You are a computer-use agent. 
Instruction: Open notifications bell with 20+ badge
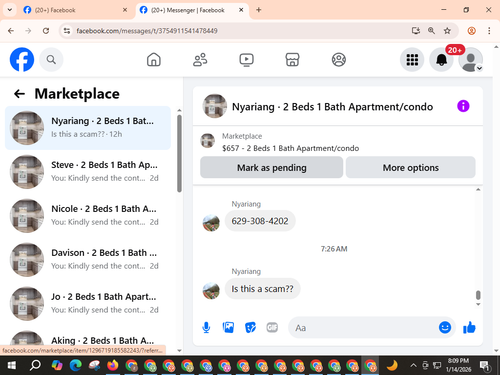coord(442,60)
